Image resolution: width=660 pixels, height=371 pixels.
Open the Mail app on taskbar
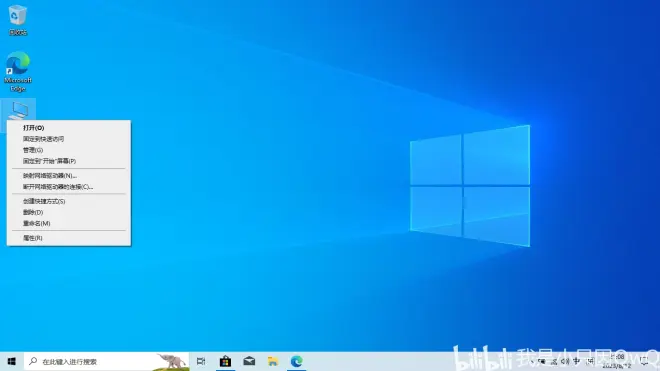coord(249,361)
